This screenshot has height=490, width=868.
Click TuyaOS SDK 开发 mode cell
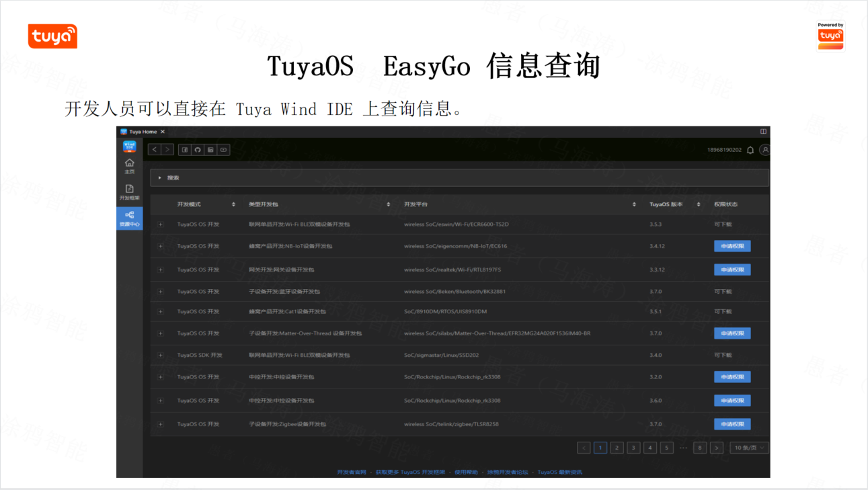[x=200, y=355]
